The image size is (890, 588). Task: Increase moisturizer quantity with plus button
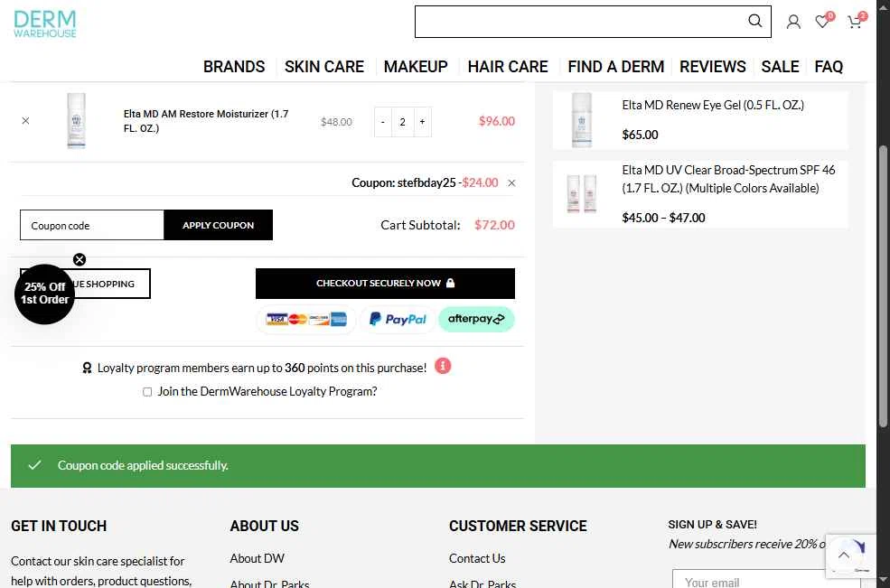[x=422, y=122]
